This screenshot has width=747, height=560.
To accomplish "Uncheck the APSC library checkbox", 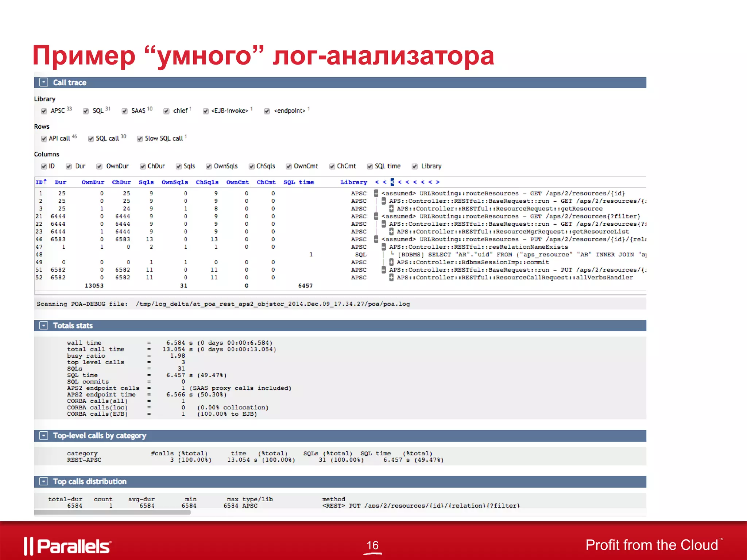I will tap(44, 111).
